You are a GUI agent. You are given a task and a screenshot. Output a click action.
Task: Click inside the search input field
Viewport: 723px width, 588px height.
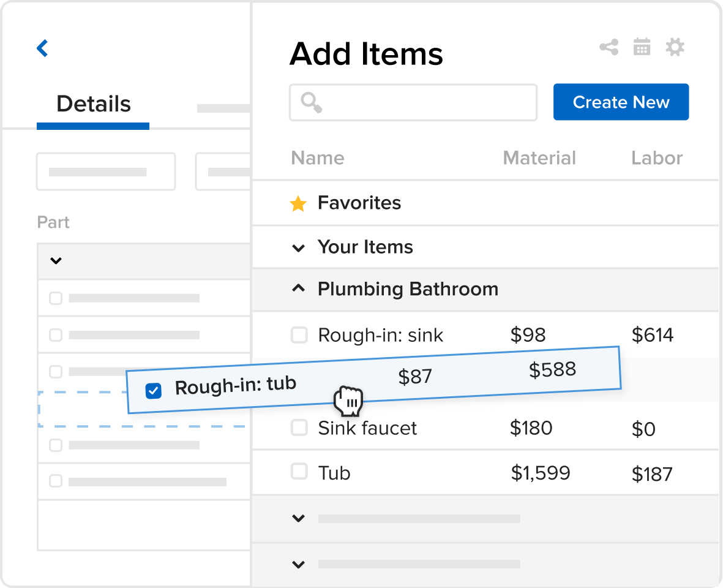tap(413, 102)
